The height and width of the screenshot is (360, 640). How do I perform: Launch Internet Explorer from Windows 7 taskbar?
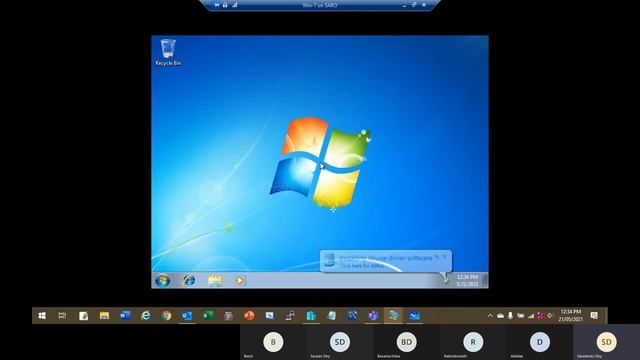coord(189,280)
